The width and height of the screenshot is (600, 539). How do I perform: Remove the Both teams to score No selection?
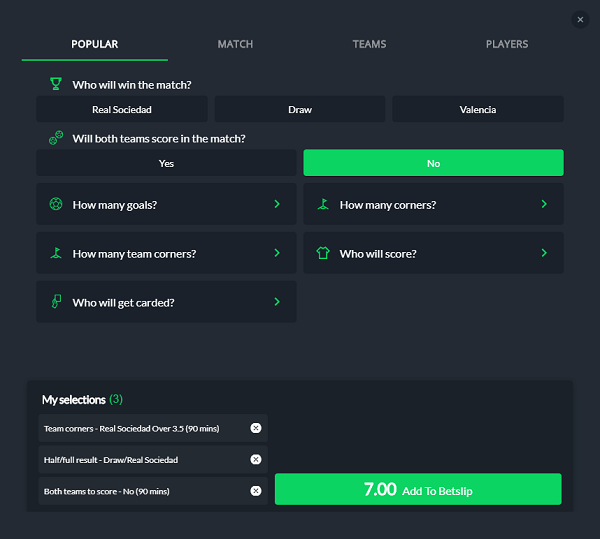tap(256, 491)
